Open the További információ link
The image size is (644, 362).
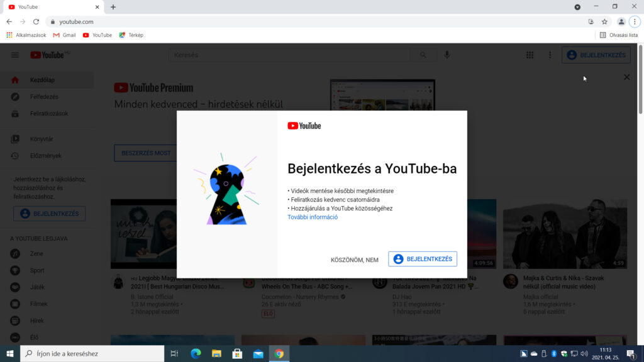313,217
